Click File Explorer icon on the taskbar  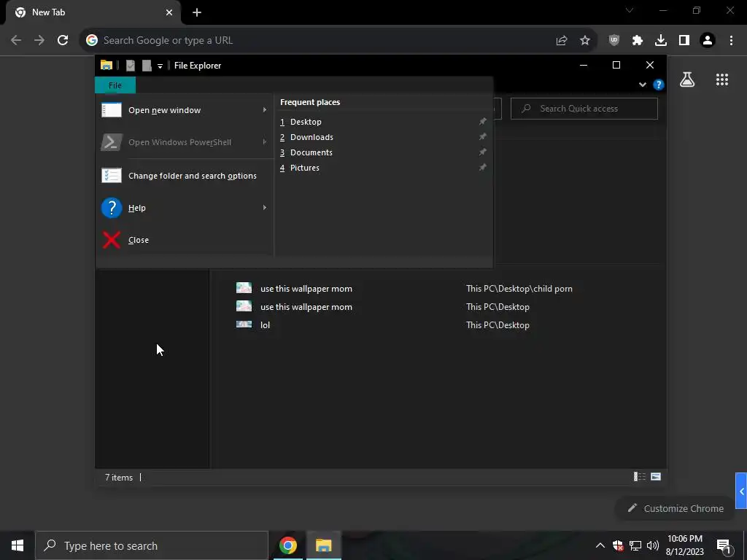pos(323,545)
